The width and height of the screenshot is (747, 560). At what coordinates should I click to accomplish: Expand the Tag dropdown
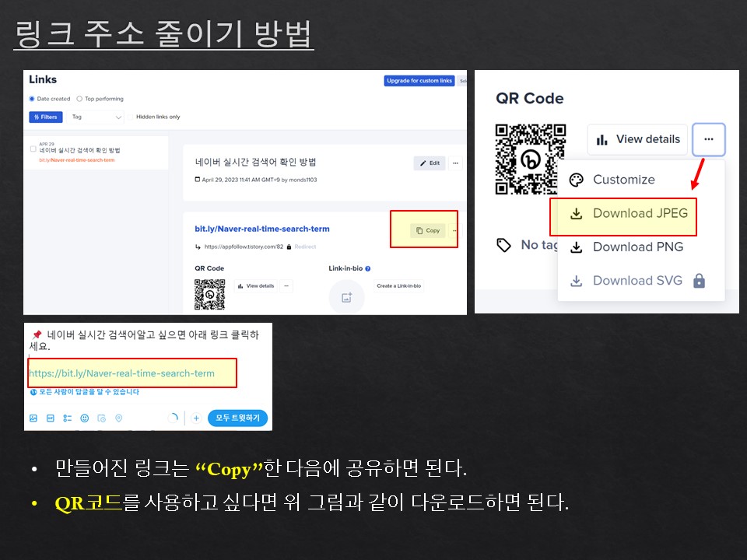pyautogui.click(x=95, y=117)
